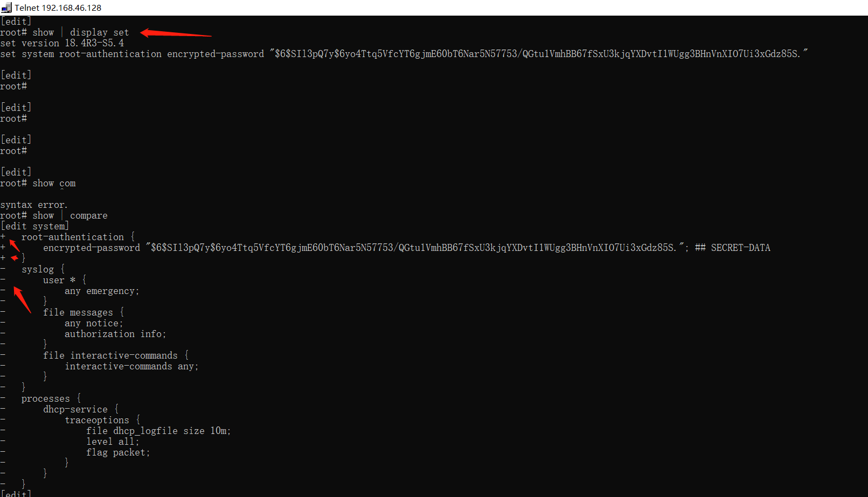868x497 pixels.
Task: Click the 'set version 18.4R3-S5.4' line
Action: (62, 43)
